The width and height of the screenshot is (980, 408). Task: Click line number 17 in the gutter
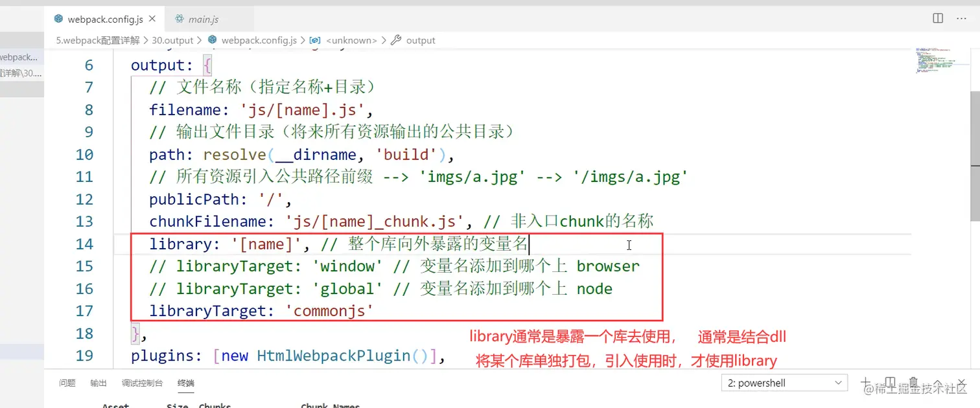coord(84,311)
